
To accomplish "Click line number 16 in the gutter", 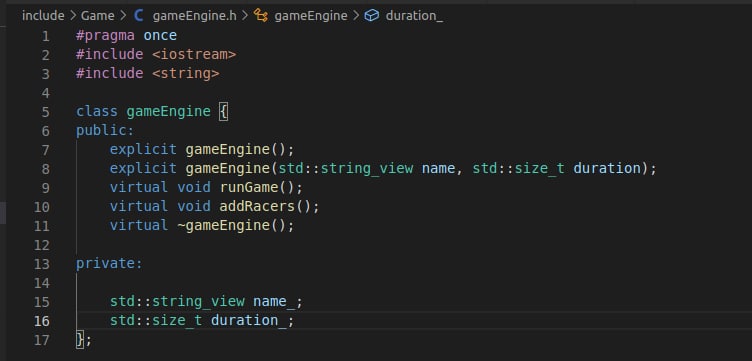I will (42, 321).
